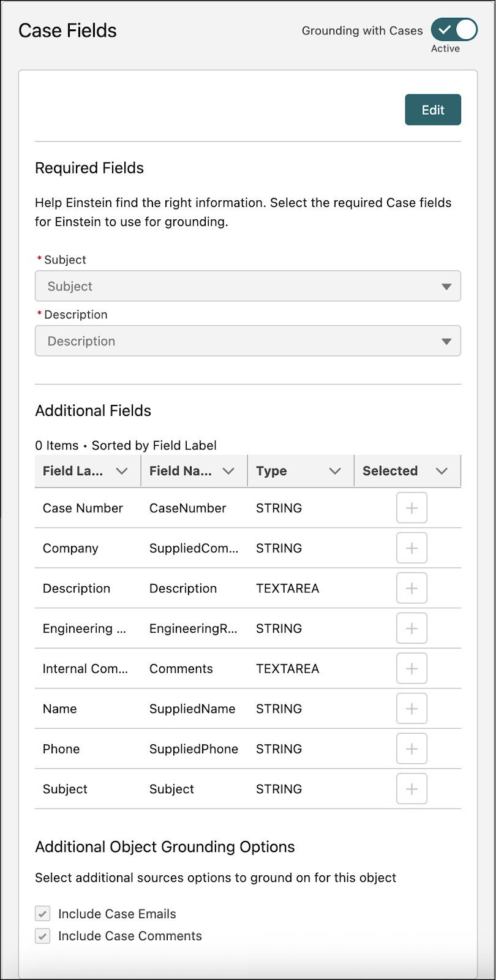Screen dimensions: 496x980
Task: Click the plus icon for Case Number row
Action: pyautogui.click(x=411, y=508)
